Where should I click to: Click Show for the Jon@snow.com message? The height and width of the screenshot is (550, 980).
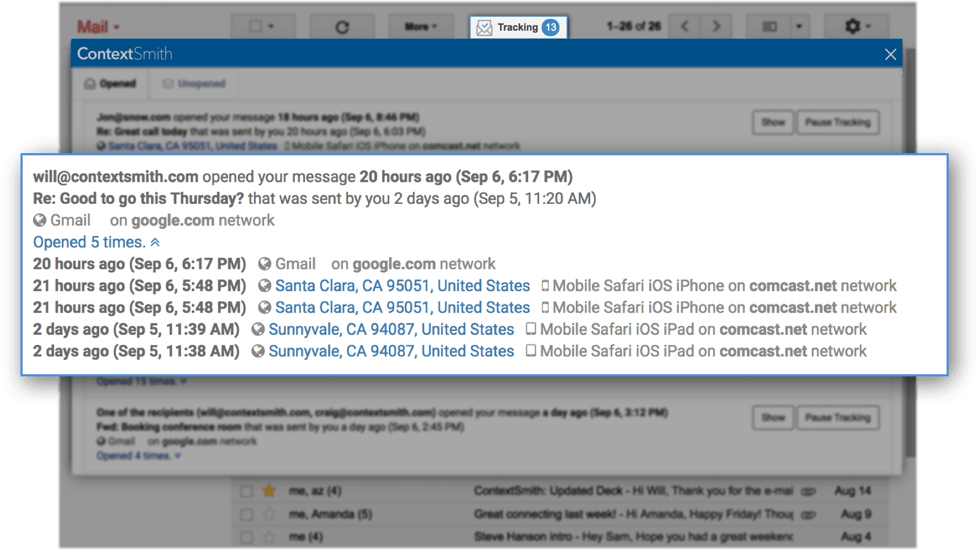[773, 122]
